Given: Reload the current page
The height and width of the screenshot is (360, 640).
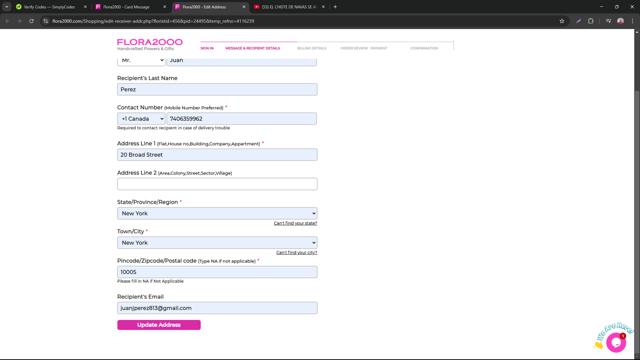Looking at the screenshot, I should (31, 21).
